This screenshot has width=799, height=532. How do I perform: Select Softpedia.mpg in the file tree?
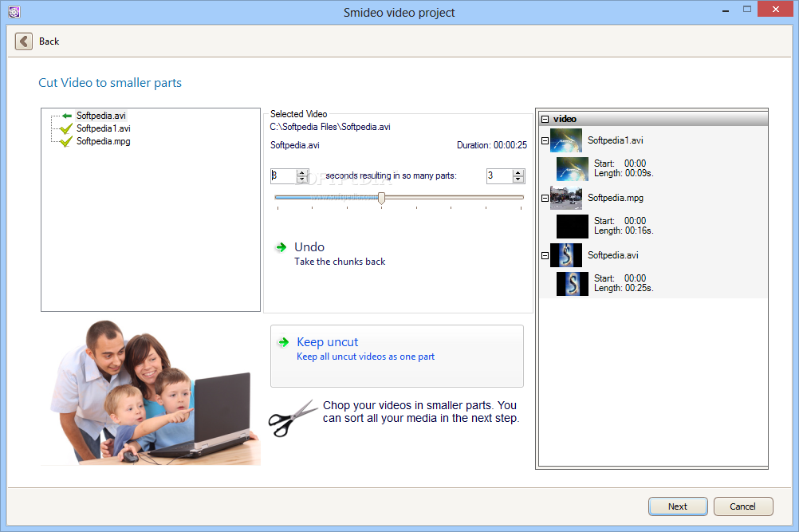click(x=104, y=141)
